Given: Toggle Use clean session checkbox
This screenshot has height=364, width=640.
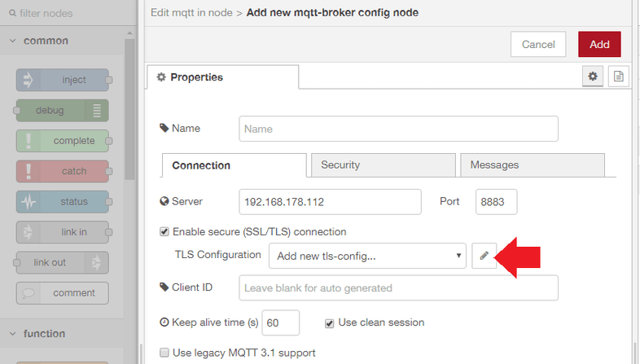Looking at the screenshot, I should 330,322.
